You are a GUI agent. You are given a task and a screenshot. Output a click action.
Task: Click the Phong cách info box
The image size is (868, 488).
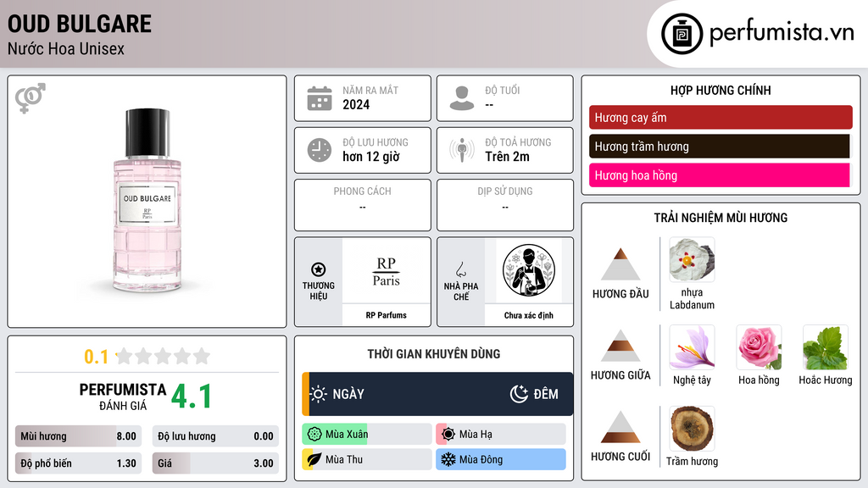tap(363, 205)
